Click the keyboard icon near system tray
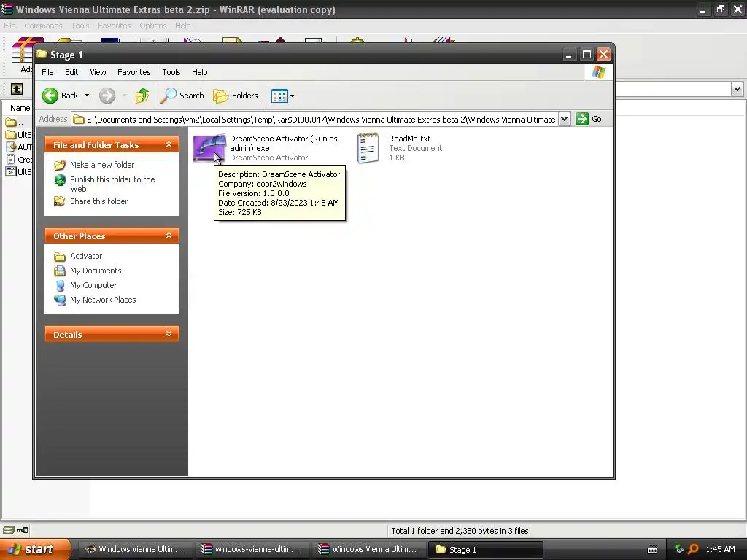Screen dimensions: 747x560 pos(652,550)
